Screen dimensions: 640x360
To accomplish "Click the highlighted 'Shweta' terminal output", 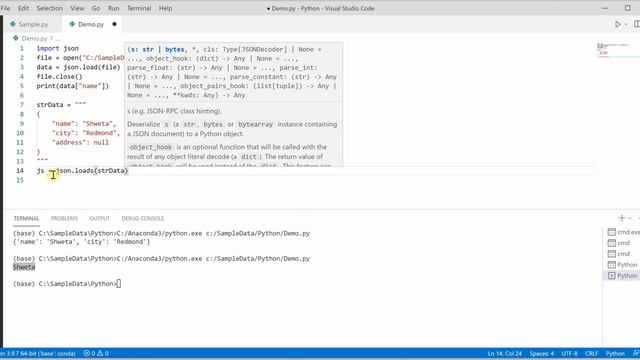I will click(24, 267).
